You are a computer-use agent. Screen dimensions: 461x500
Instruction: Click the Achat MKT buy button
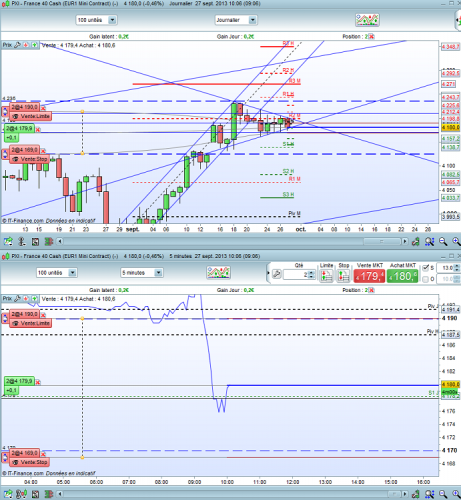coord(402,276)
